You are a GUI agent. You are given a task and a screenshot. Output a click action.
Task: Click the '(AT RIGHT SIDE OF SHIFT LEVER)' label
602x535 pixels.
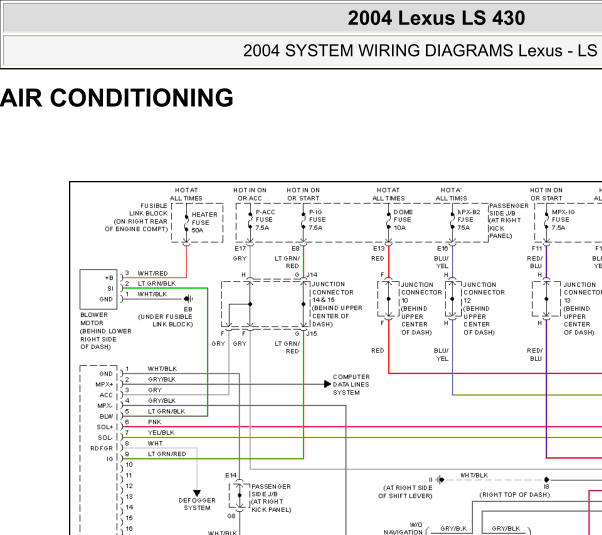pyautogui.click(x=407, y=492)
